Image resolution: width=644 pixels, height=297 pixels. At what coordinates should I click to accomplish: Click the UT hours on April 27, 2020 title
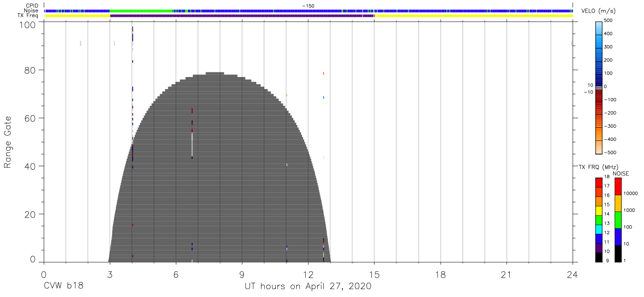coord(308,287)
